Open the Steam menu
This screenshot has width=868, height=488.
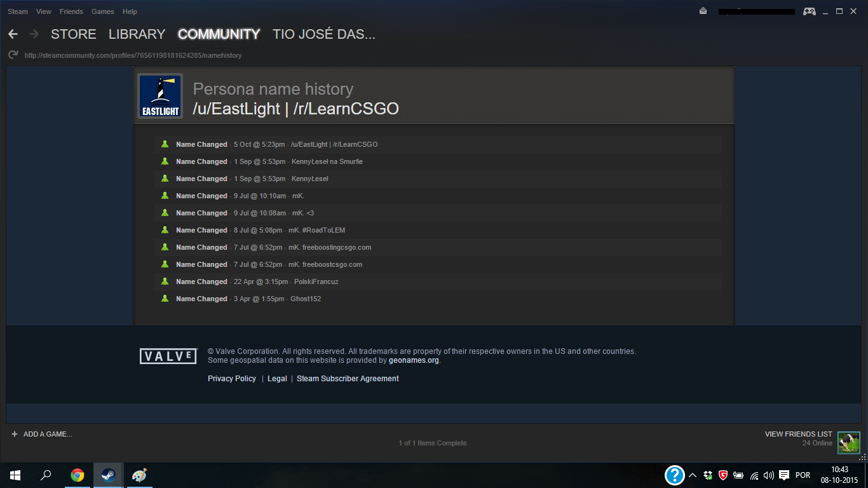[18, 11]
